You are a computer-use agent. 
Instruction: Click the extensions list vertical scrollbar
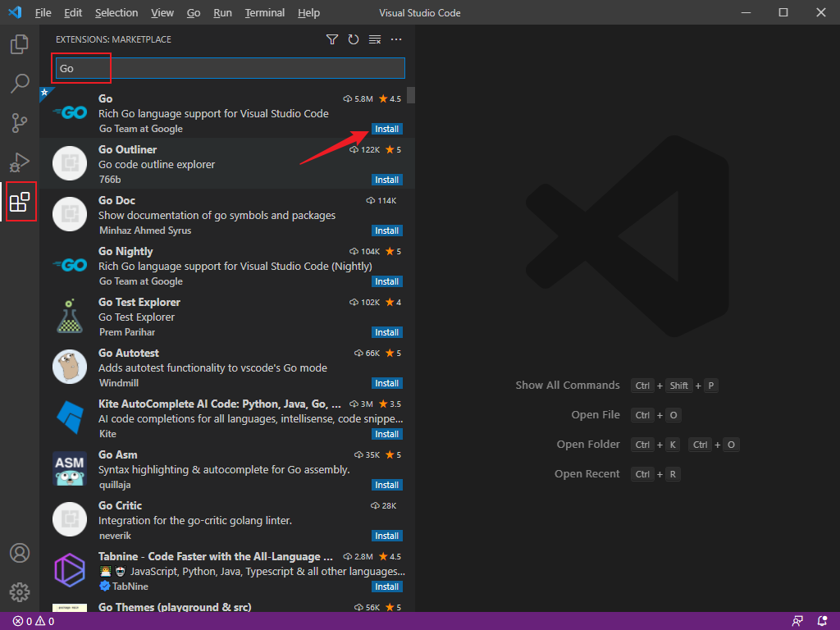click(x=411, y=95)
